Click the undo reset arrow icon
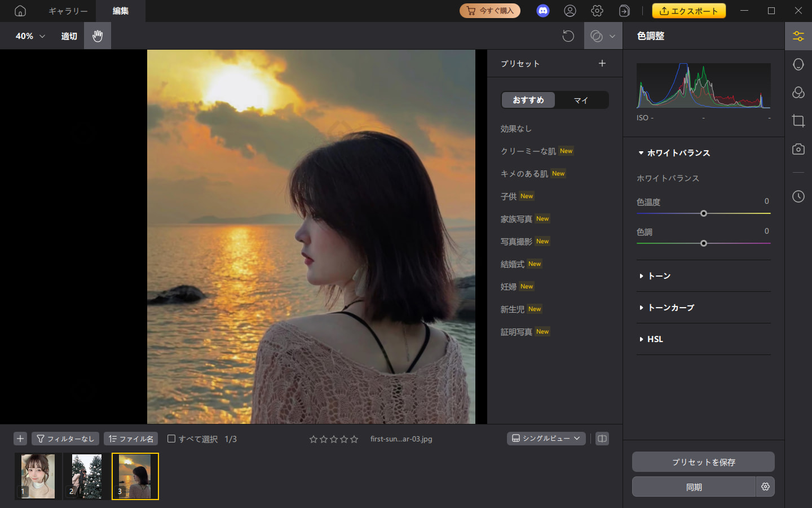The image size is (812, 508). pos(568,36)
